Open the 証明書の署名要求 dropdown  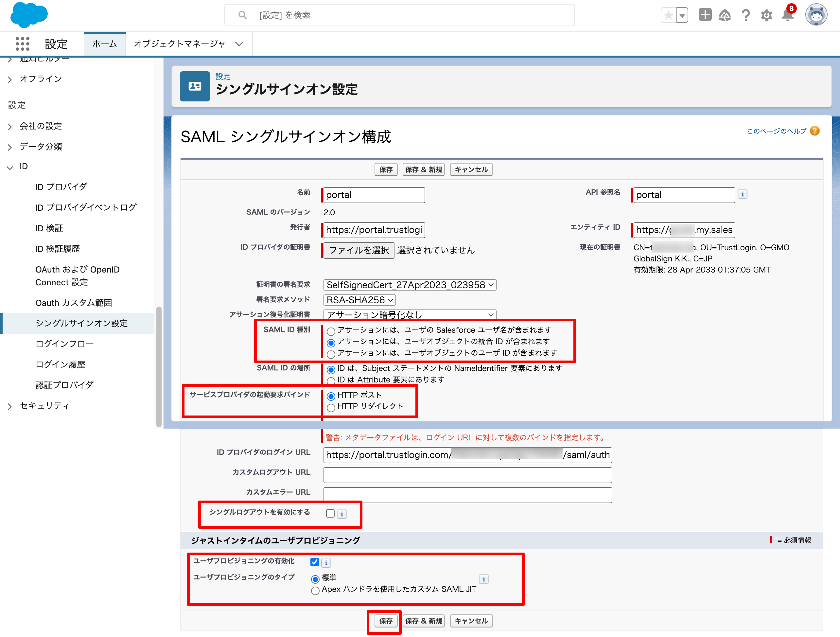click(410, 285)
